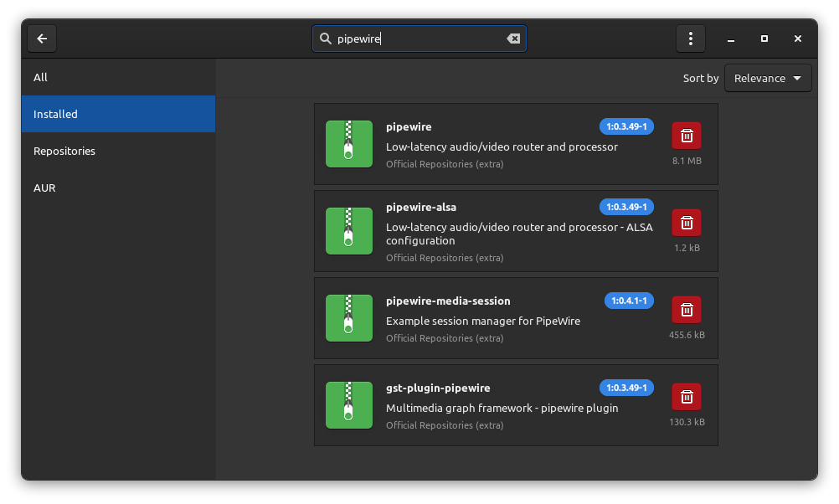This screenshot has height=504, width=839.
Task: Open the gst-plugin-pipewire package title
Action: tap(438, 388)
